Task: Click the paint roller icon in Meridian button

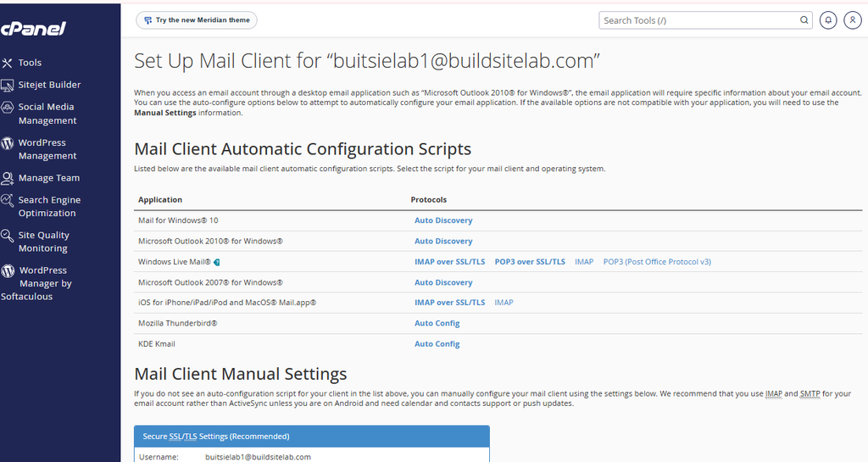Action: coord(147,20)
